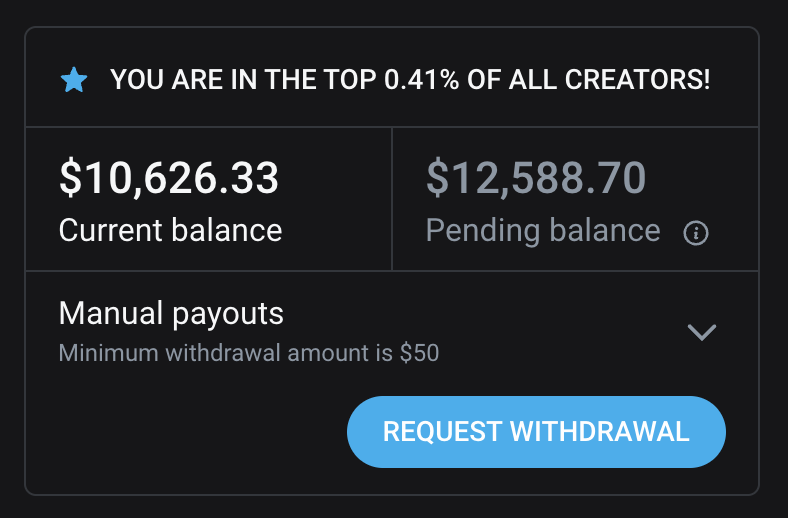Click the Minimum withdrawal amount is $50 text
788x518 pixels.
click(249, 353)
